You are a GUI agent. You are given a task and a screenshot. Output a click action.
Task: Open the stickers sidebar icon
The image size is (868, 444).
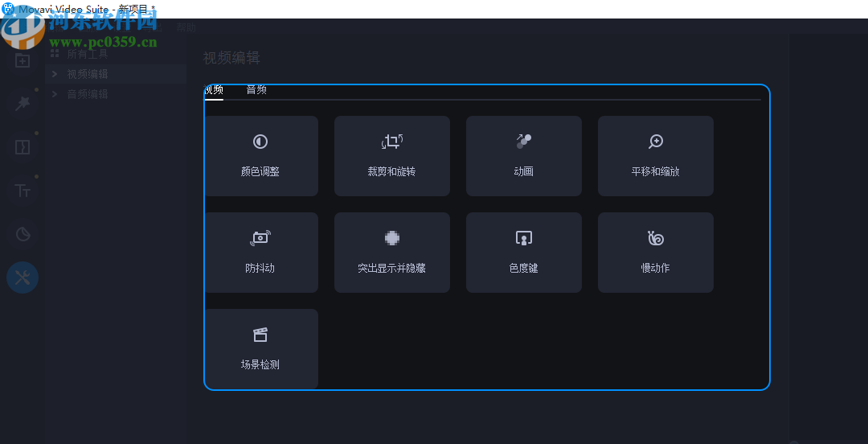point(23,235)
